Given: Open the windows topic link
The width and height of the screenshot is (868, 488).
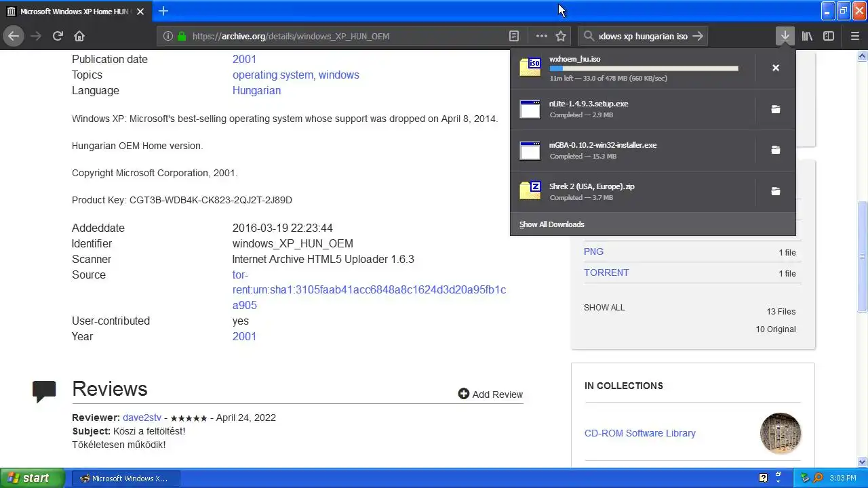Looking at the screenshot, I should pyautogui.click(x=339, y=75).
